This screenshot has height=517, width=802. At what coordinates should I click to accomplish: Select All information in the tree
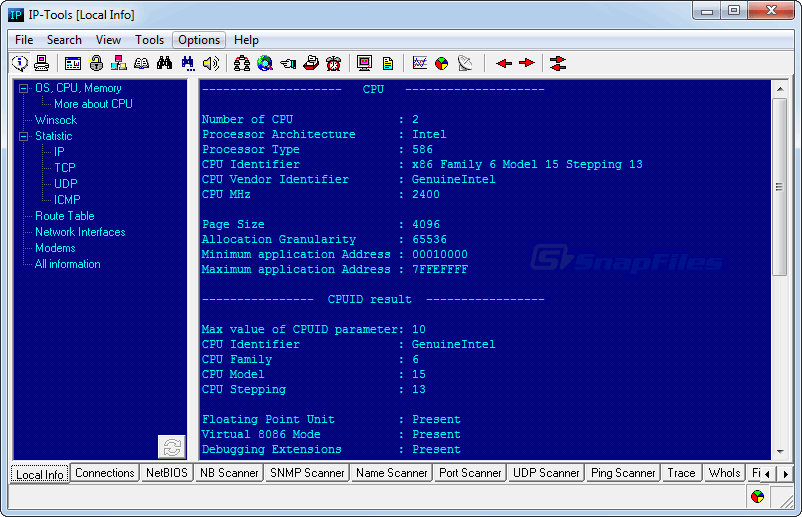coord(68,264)
